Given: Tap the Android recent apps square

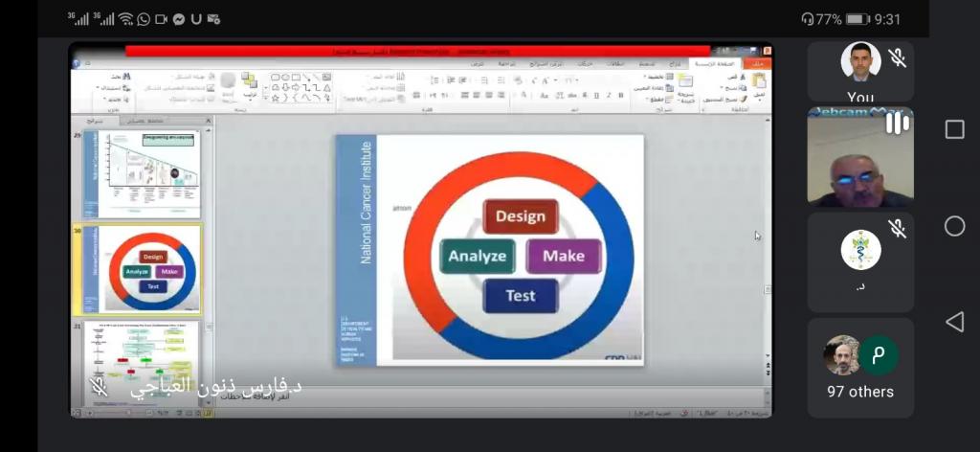Looking at the screenshot, I should tap(954, 129).
